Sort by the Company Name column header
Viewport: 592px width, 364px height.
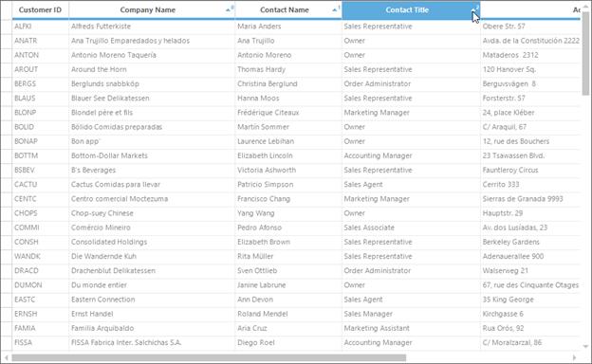pyautogui.click(x=152, y=10)
